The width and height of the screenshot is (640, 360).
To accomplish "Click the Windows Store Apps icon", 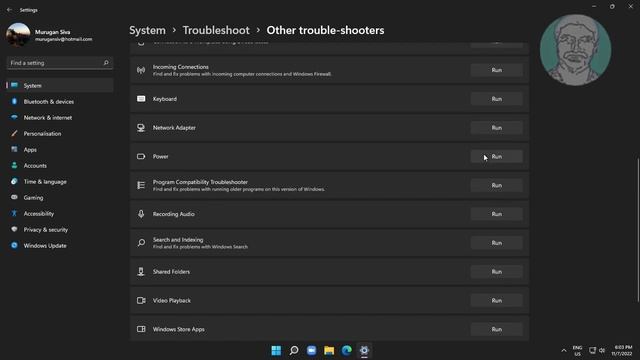I will (x=141, y=329).
